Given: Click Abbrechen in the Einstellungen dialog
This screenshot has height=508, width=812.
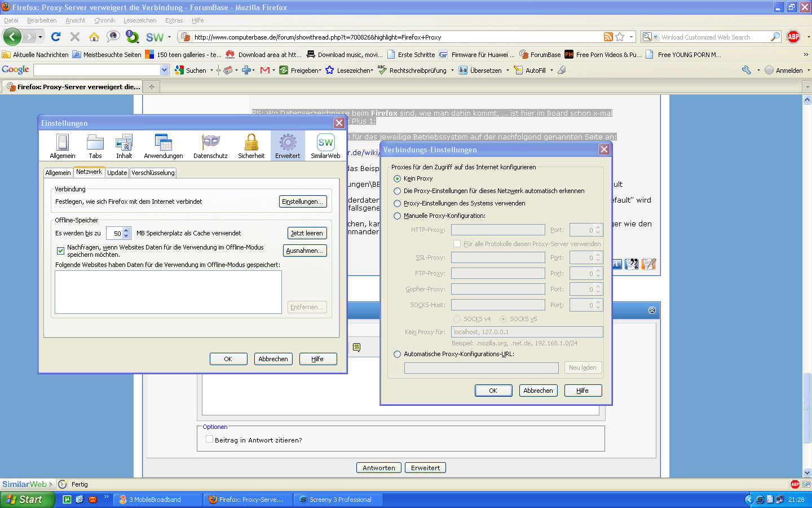Looking at the screenshot, I should click(x=273, y=359).
